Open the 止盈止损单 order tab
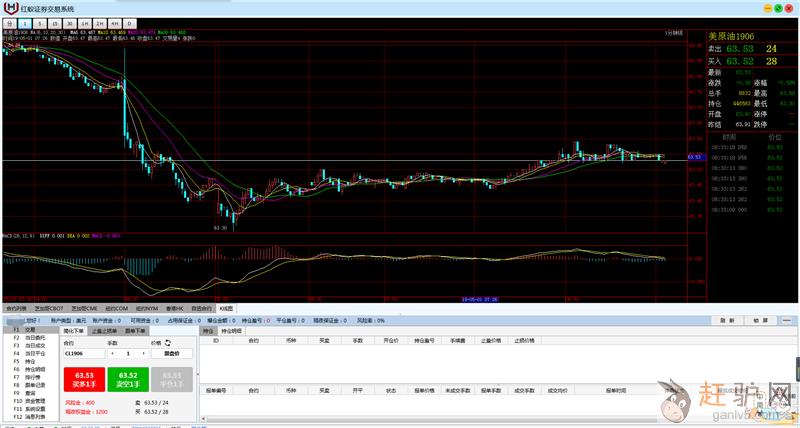The width and height of the screenshot is (800, 428). 104,329
